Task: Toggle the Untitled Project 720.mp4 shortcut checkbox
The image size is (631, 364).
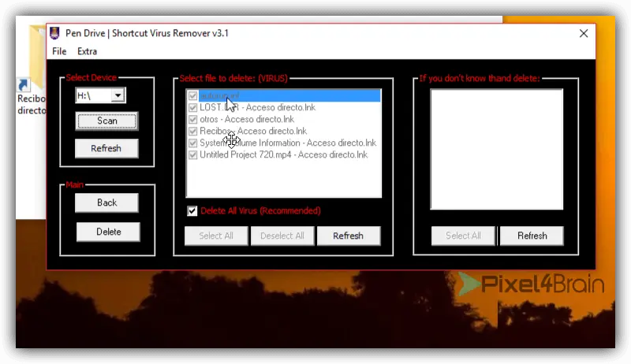Action: pyautogui.click(x=192, y=154)
